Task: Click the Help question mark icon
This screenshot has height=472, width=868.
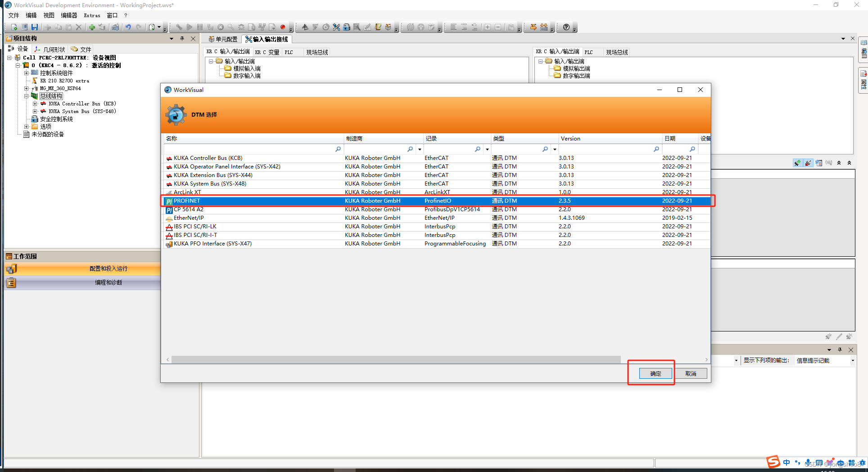Action: (566, 27)
